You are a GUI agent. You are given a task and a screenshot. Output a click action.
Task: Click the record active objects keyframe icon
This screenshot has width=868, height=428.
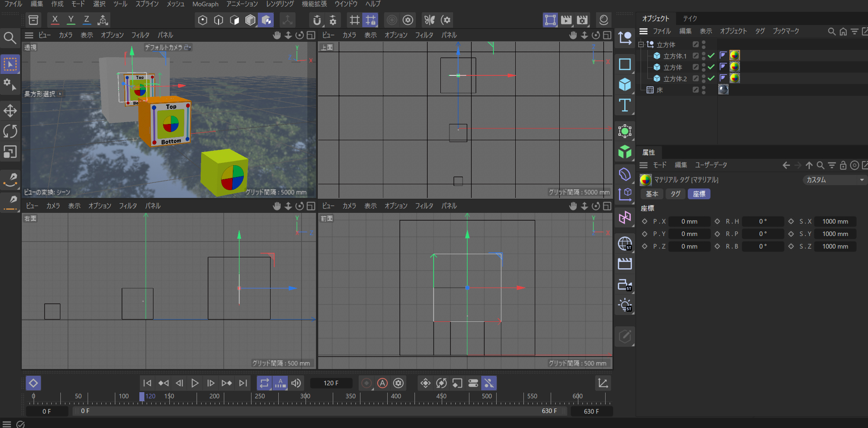(x=366, y=383)
